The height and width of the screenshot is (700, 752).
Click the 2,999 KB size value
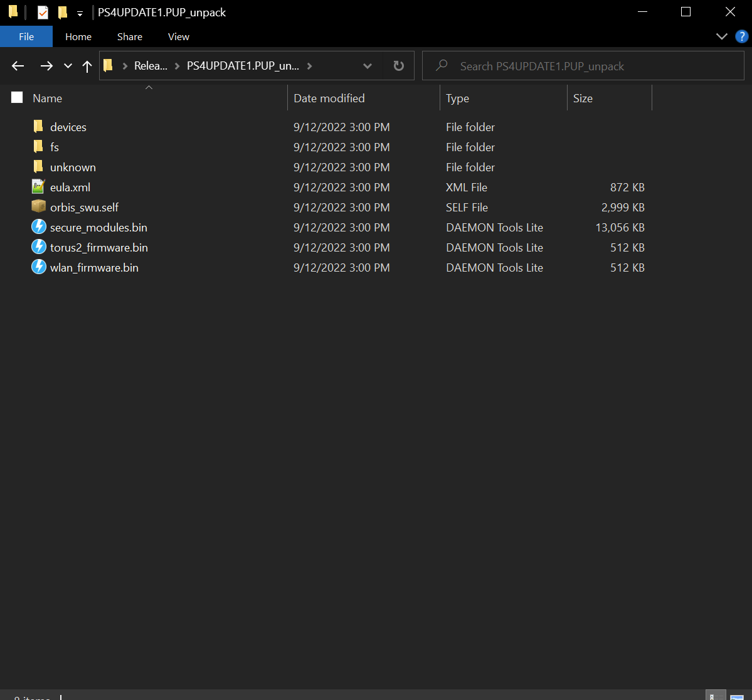(623, 207)
